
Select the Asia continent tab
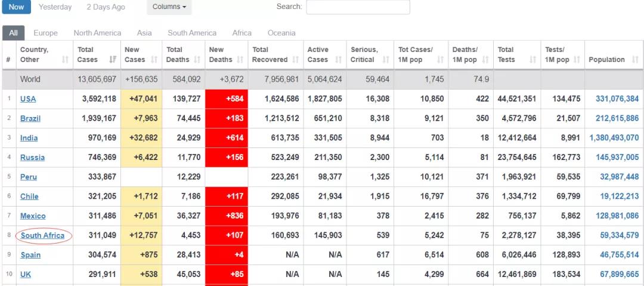click(x=144, y=33)
